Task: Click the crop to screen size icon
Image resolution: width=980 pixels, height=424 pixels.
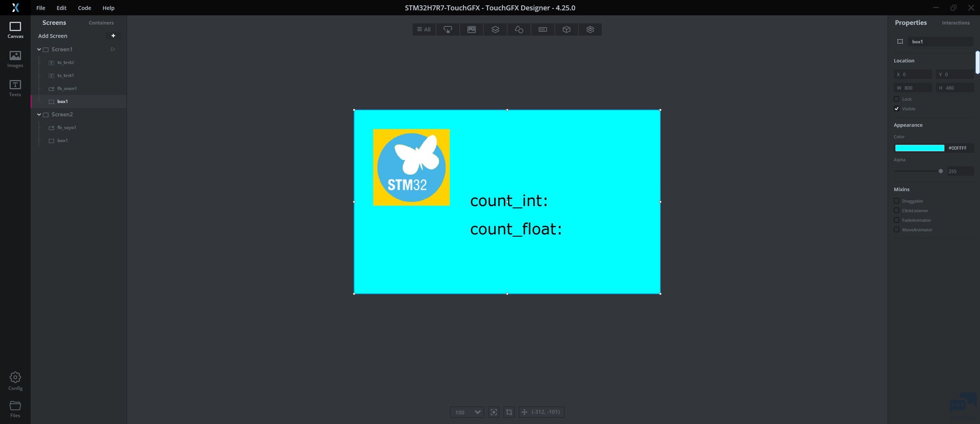Action: (x=509, y=412)
